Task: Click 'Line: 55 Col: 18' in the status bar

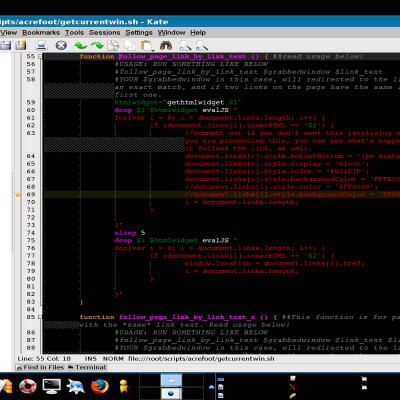Action: click(44, 359)
